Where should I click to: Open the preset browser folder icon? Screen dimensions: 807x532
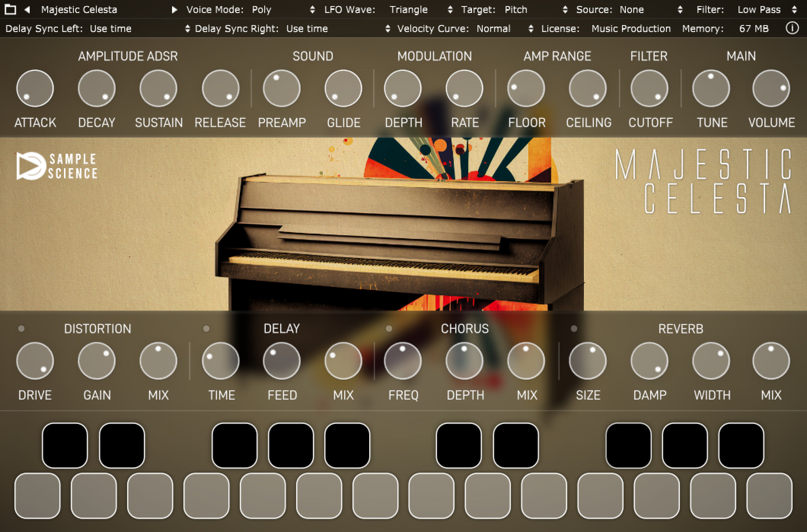(11, 10)
